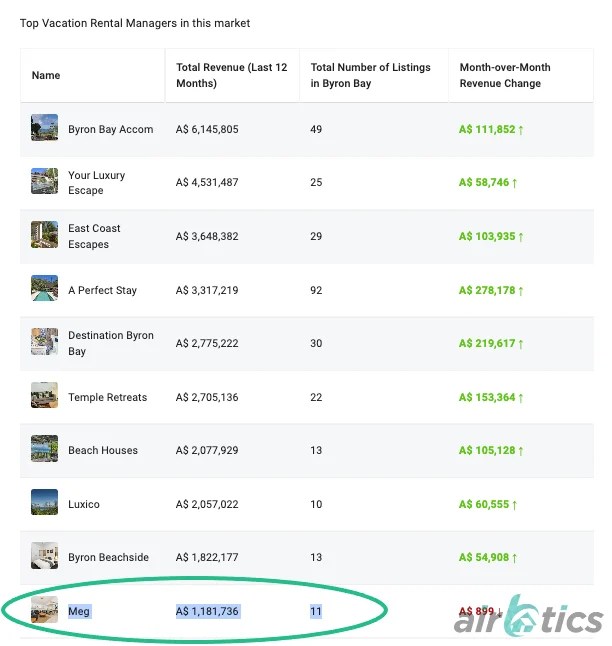Click revenue change A$ 54,908
The width and height of the screenshot is (612, 646).
point(488,557)
